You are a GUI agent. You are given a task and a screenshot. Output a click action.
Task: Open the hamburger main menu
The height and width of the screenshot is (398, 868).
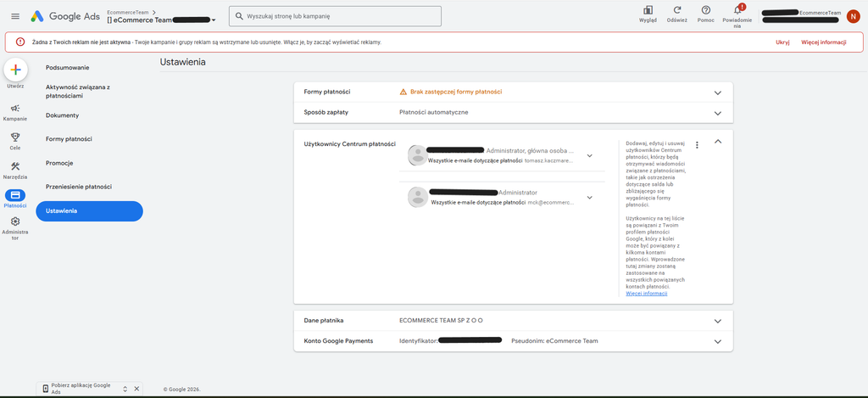pyautogui.click(x=15, y=16)
